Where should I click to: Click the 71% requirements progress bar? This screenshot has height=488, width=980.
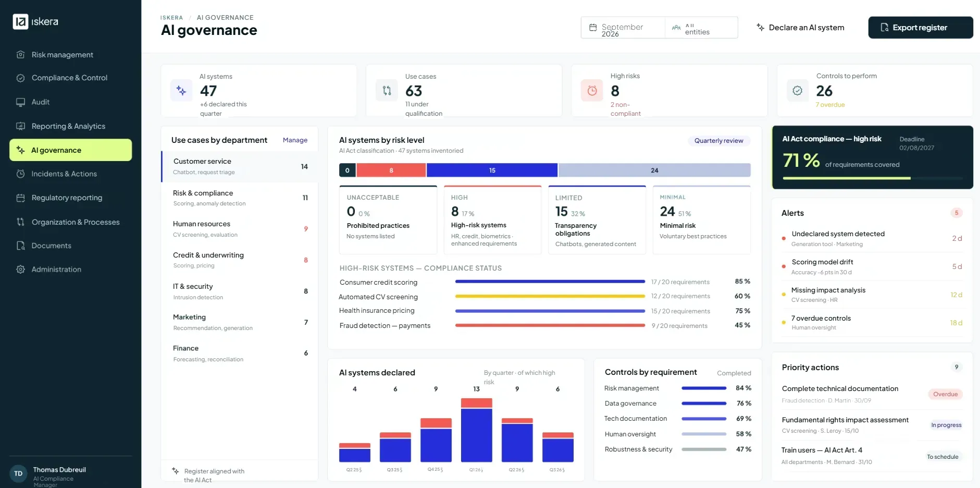click(x=873, y=178)
